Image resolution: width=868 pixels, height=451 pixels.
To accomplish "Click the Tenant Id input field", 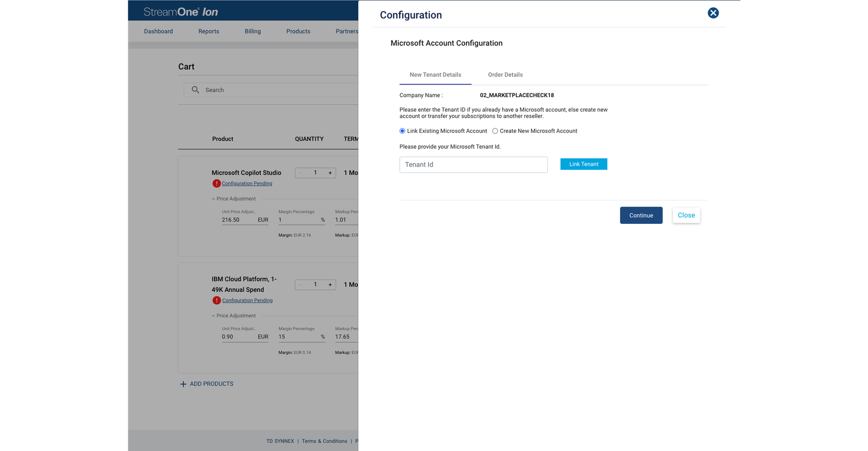I will tap(473, 165).
